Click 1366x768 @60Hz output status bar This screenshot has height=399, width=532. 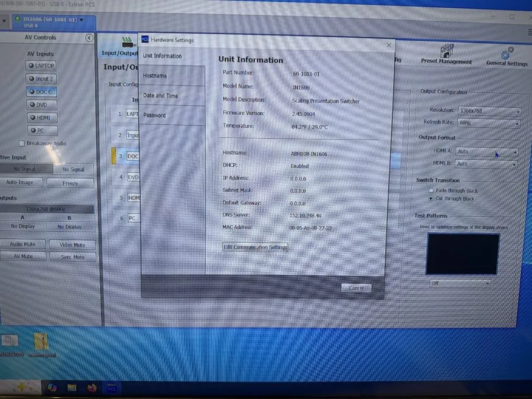[46, 209]
